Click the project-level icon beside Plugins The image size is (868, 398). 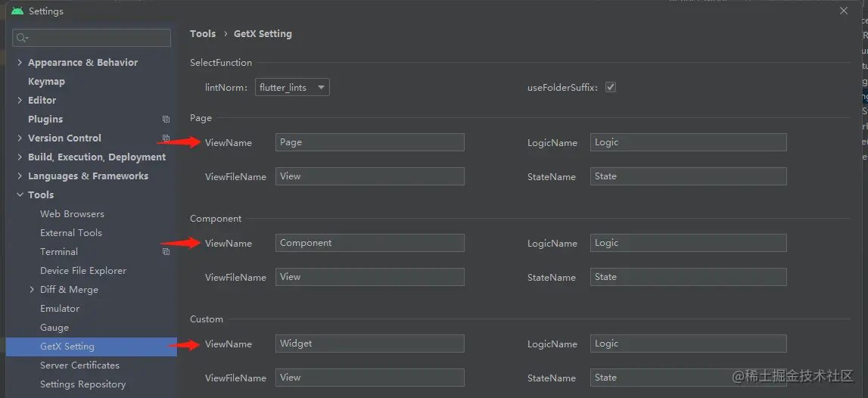point(166,119)
